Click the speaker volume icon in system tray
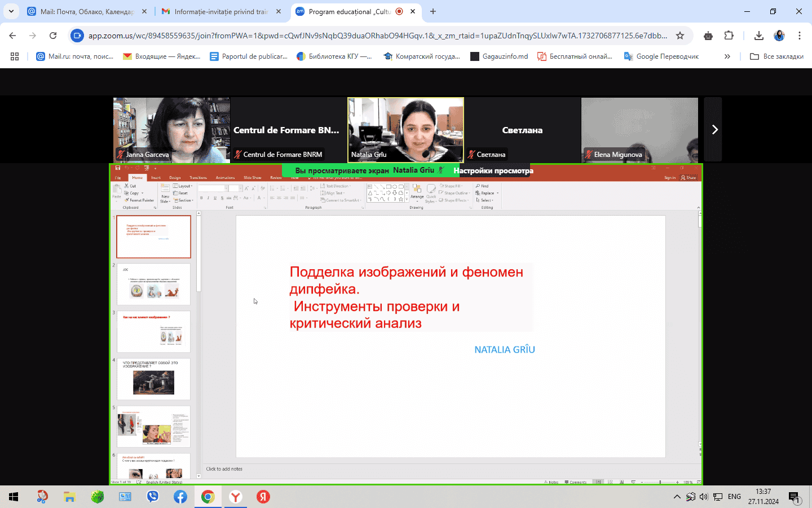The image size is (812, 508). tap(703, 497)
